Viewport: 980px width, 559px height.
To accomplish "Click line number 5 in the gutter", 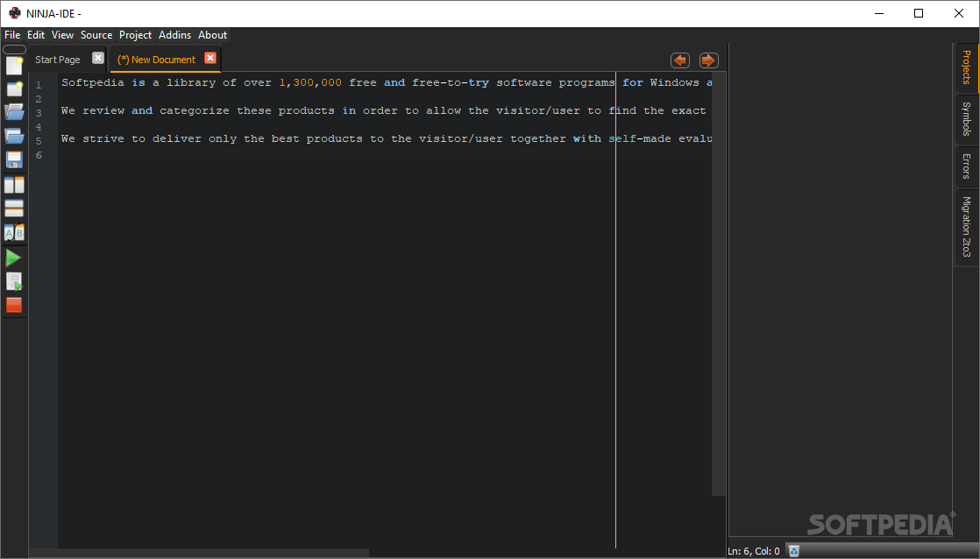I will (38, 141).
